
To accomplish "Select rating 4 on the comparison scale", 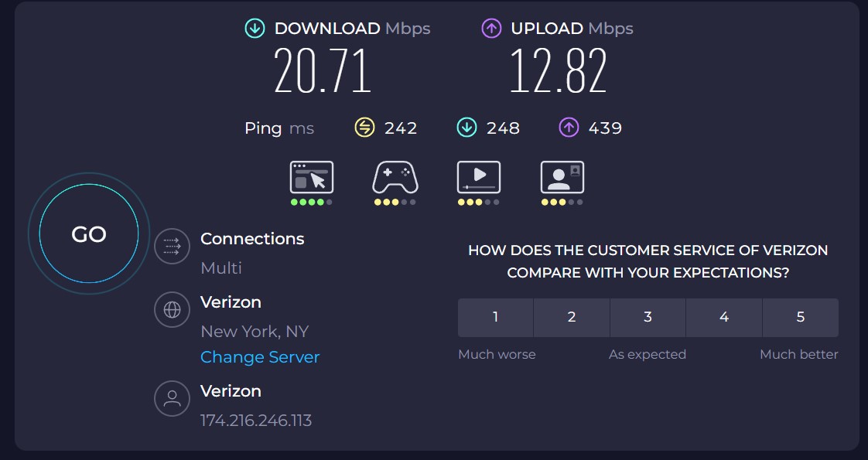I will tap(723, 317).
